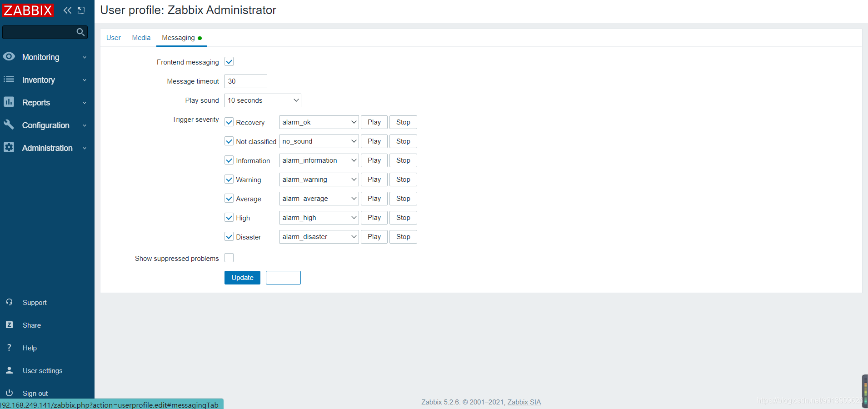The image size is (868, 409).
Task: Expand the Reports menu chevron
Action: point(85,103)
